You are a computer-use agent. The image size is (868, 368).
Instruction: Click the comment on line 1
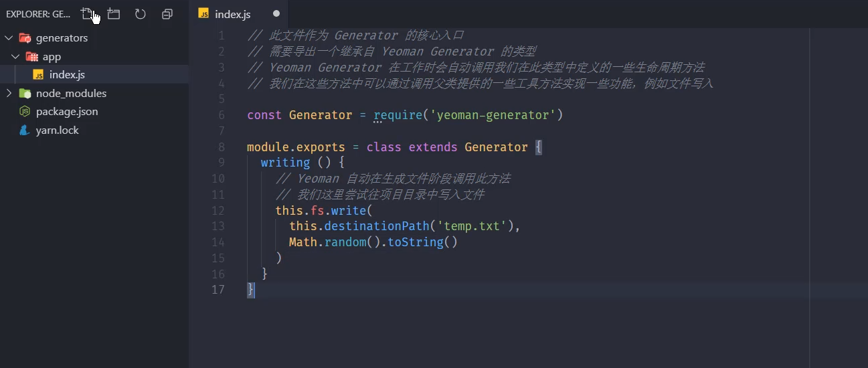(x=355, y=35)
